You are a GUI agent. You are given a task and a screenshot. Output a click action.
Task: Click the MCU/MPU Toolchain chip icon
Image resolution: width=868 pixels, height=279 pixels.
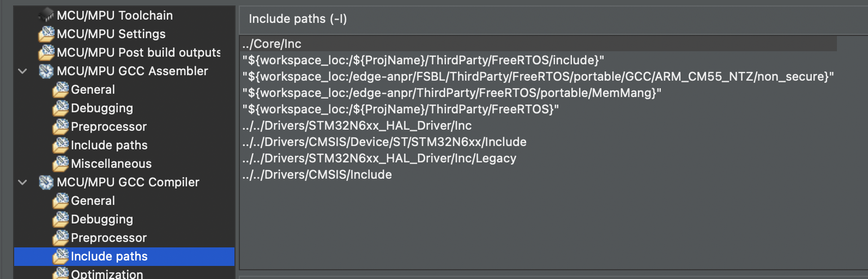pyautogui.click(x=46, y=15)
